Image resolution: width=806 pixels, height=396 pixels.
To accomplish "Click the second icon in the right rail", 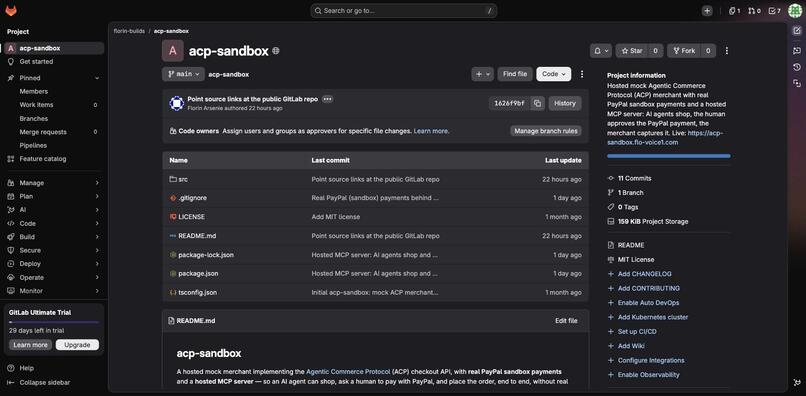I will [797, 50].
